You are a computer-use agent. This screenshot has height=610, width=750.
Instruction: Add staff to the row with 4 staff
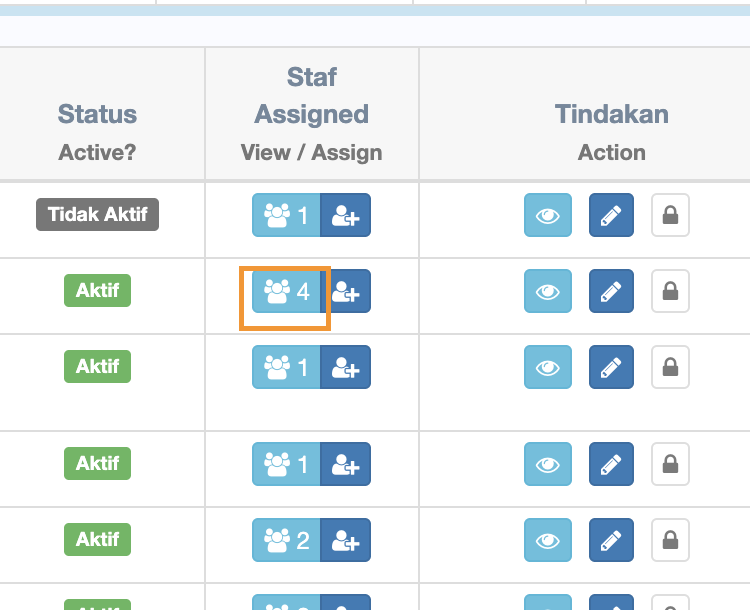pyautogui.click(x=346, y=291)
